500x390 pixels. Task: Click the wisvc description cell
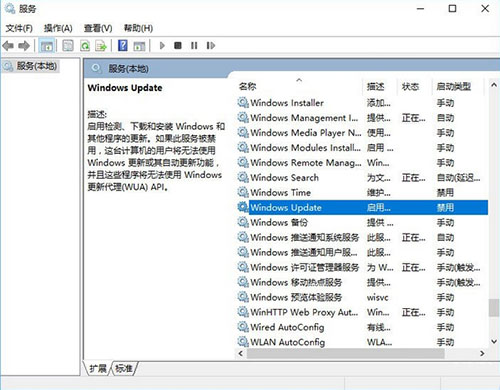(x=378, y=298)
